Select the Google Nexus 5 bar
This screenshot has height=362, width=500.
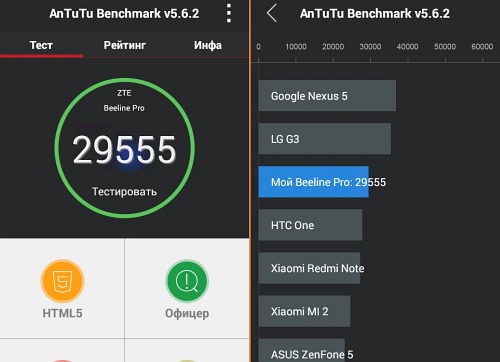(x=327, y=96)
